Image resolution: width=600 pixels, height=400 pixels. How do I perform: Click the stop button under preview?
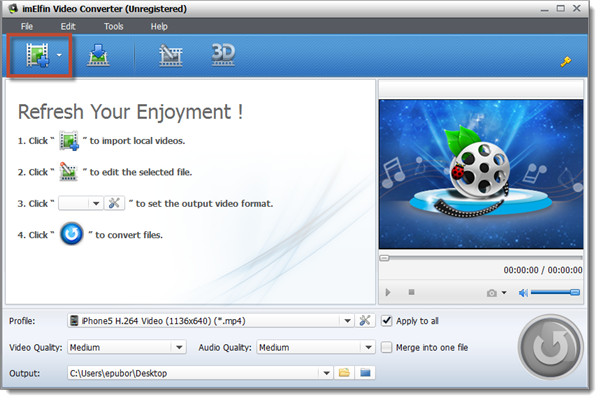(x=411, y=292)
